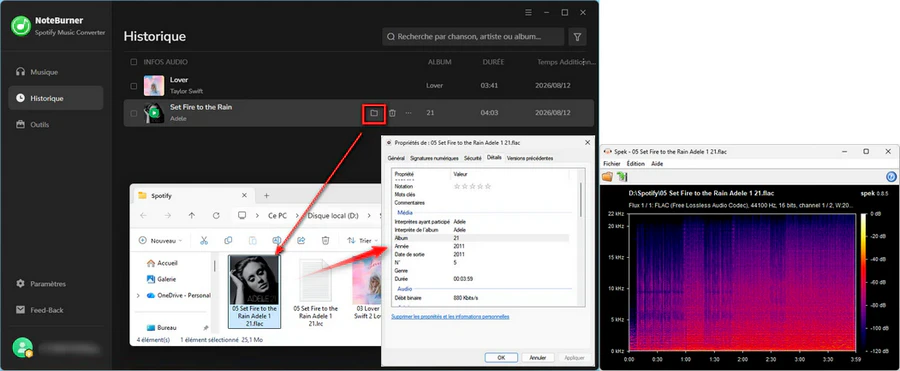Delete the Set Fire to the Rain history entry
This screenshot has width=900, height=371.
click(x=392, y=113)
